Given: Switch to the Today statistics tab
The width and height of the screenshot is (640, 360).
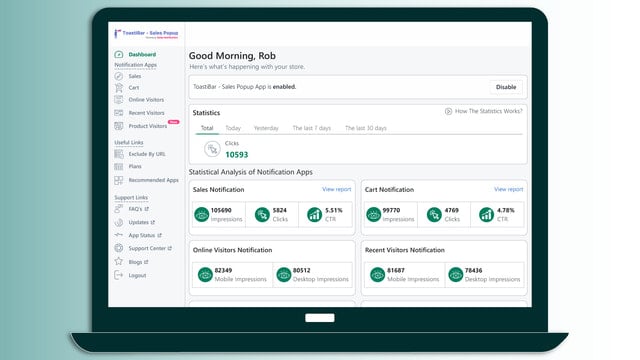Looking at the screenshot, I should (233, 128).
